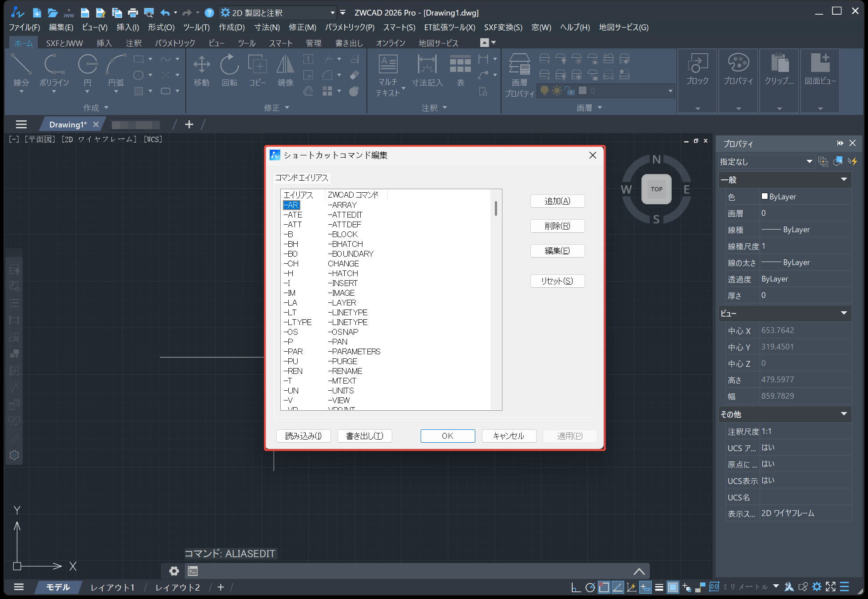Collapse the ビュー properties section
This screenshot has height=599, width=868.
click(844, 313)
